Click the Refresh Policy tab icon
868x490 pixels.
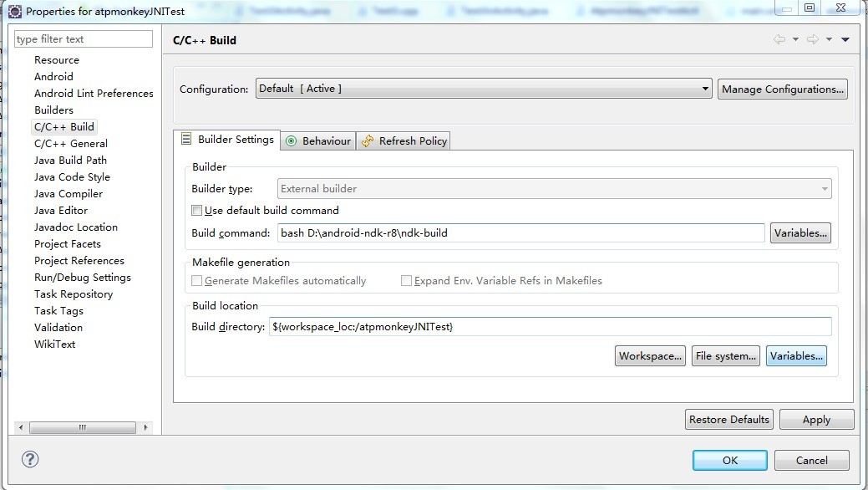[x=368, y=141]
